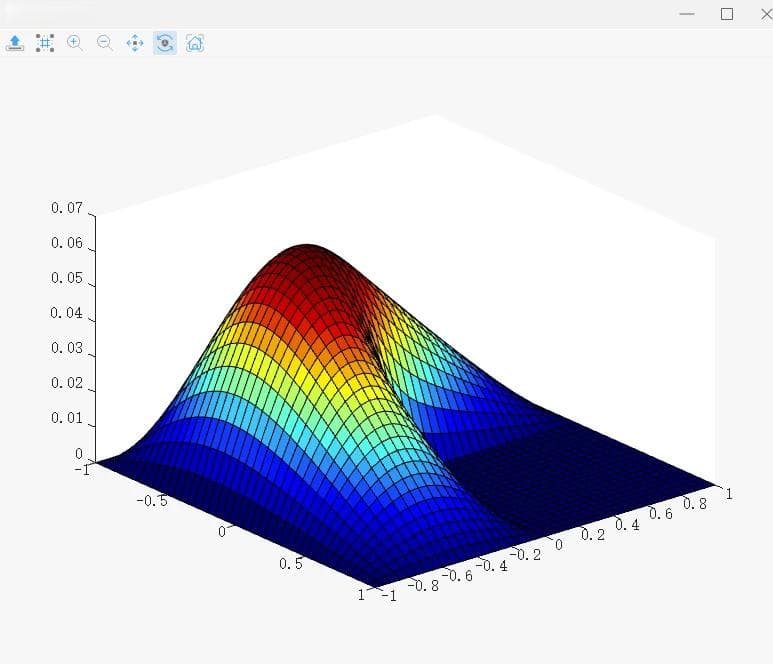Image resolution: width=773 pixels, height=664 pixels.
Task: Choose the pan arrows tool
Action: pos(135,43)
